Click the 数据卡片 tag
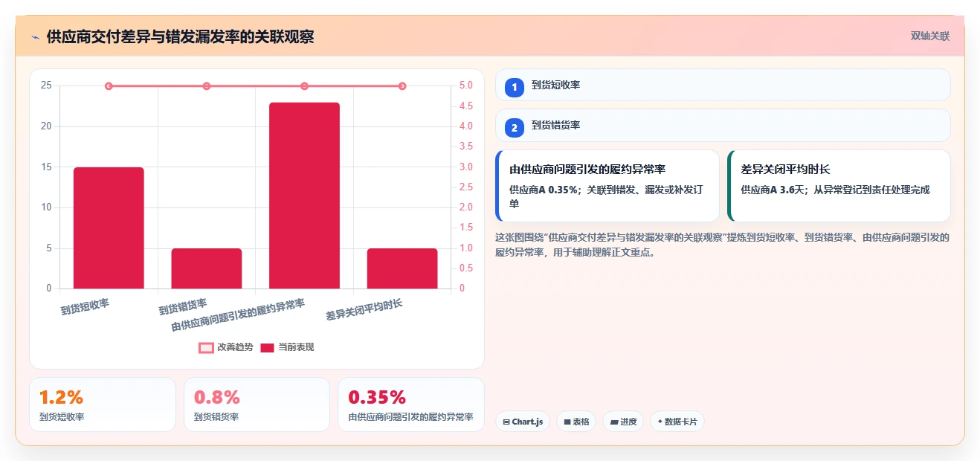Screen dimensions: 980x461 pyautogui.click(x=677, y=422)
